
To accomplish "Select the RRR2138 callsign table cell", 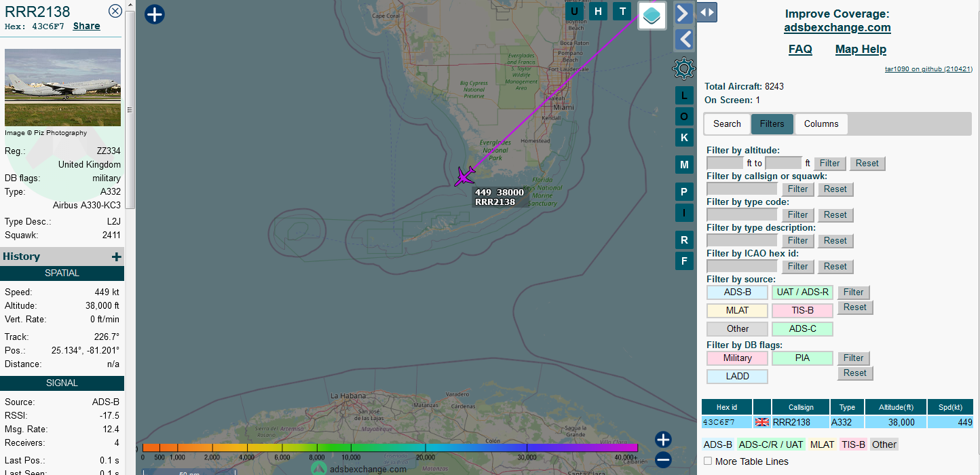I will pos(801,422).
